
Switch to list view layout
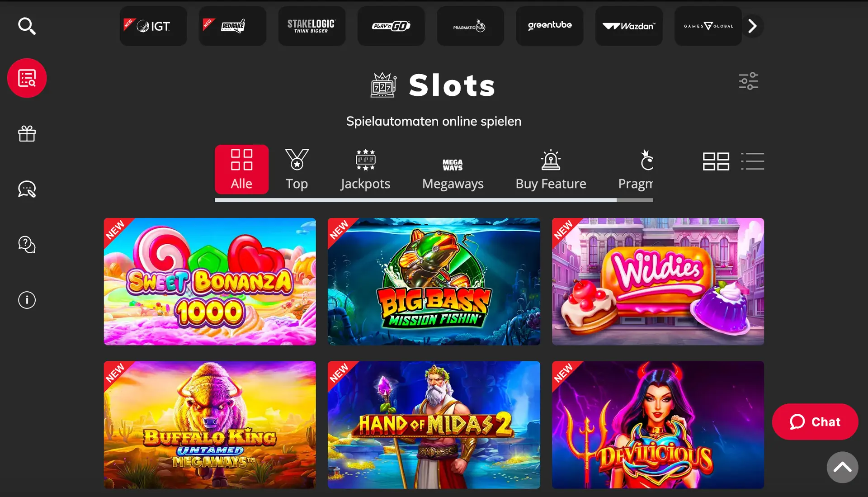[x=752, y=161]
